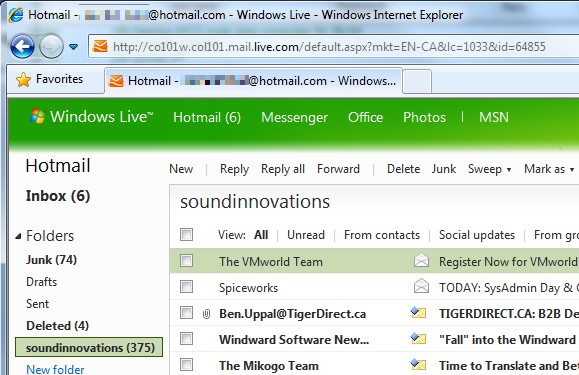This screenshot has height=375, width=579.
Task: Open the Deleted (4) folder
Action: click(58, 326)
